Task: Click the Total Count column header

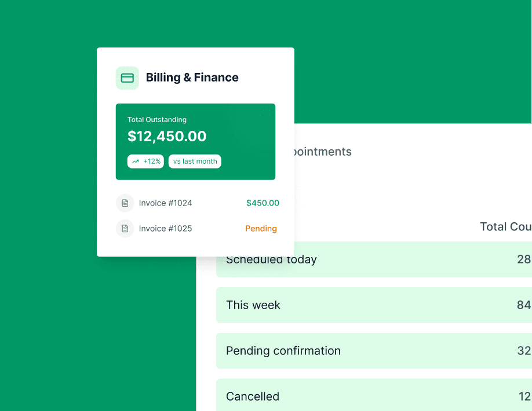Action: point(505,227)
